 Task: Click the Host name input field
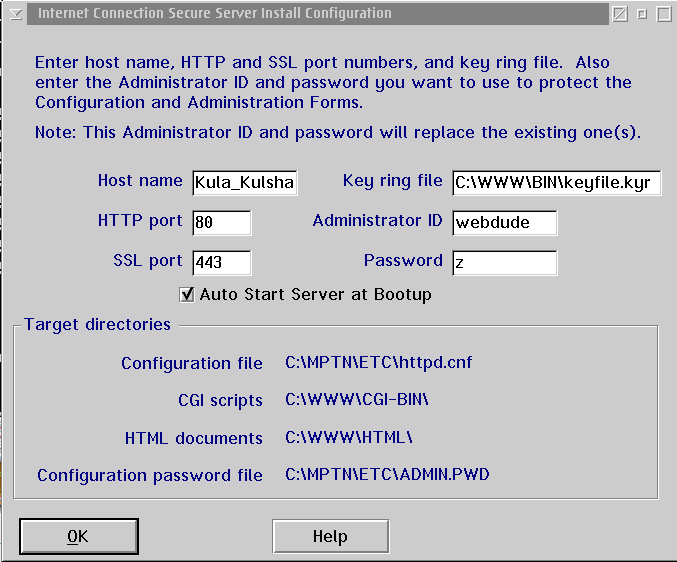[244, 182]
